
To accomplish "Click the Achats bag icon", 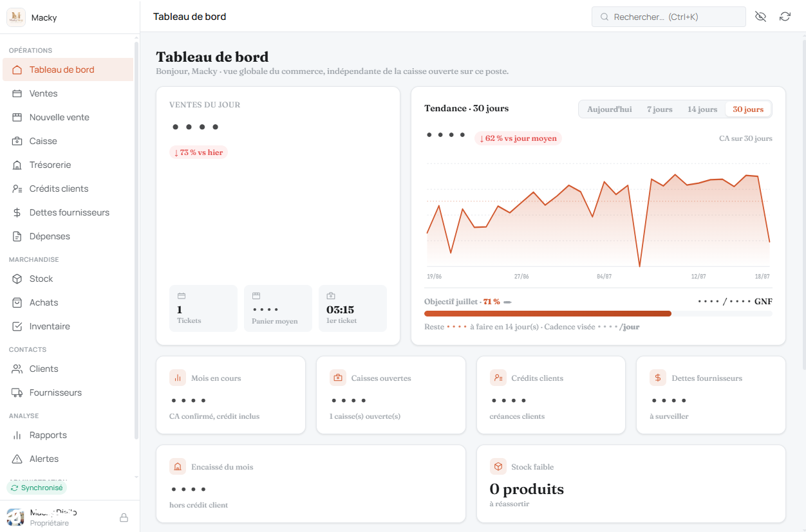I will (17, 302).
